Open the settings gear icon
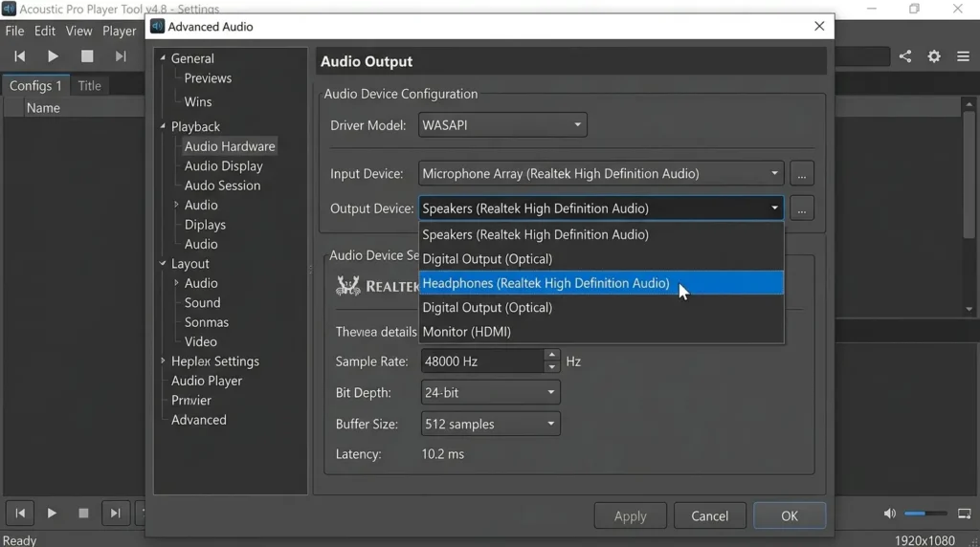Viewport: 980px width, 547px height. (934, 56)
